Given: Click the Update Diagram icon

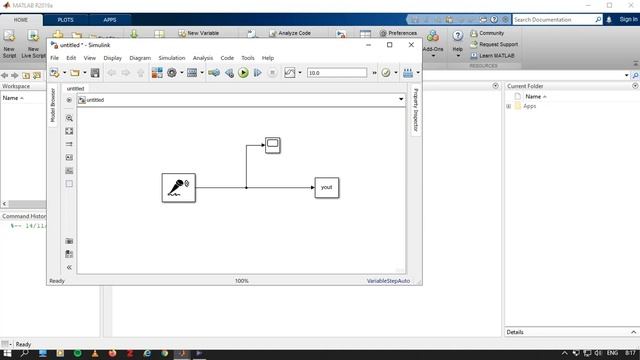Looking at the screenshot, I should pos(214,73).
